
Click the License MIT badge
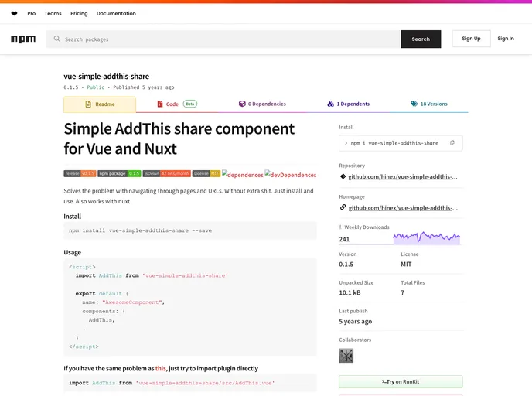click(x=206, y=174)
